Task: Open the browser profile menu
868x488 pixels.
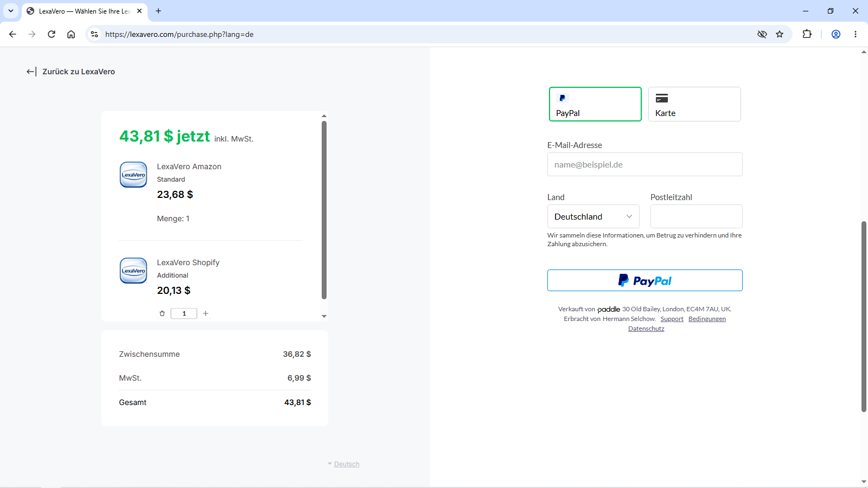Action: click(836, 34)
